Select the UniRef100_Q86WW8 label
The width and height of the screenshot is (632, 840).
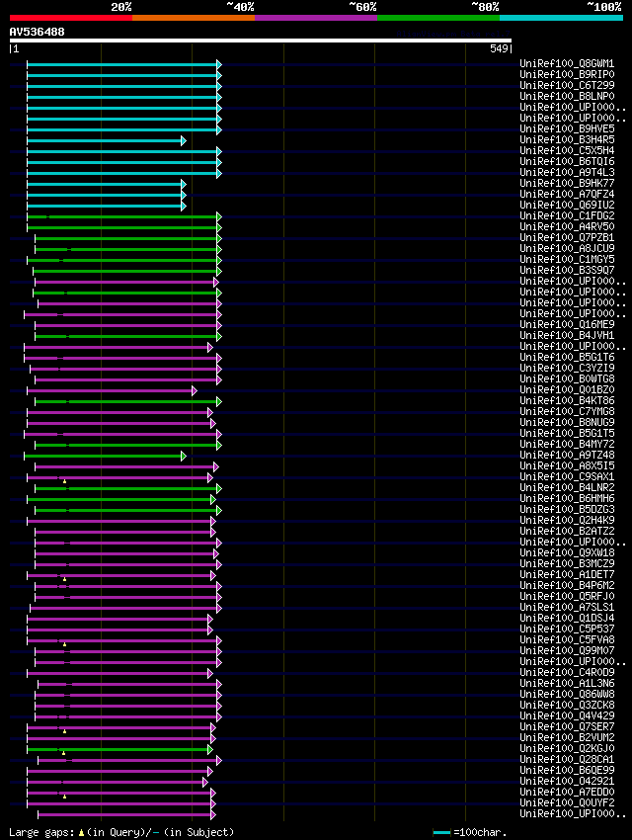(x=567, y=695)
